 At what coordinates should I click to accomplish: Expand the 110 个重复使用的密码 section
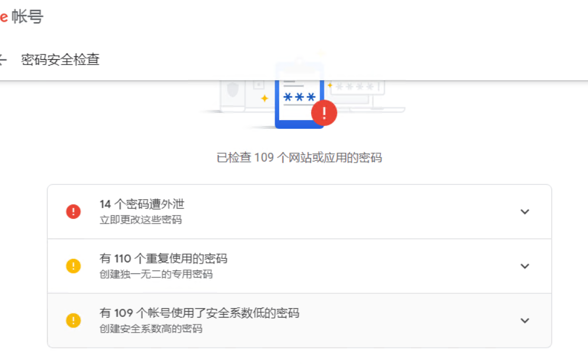click(525, 266)
